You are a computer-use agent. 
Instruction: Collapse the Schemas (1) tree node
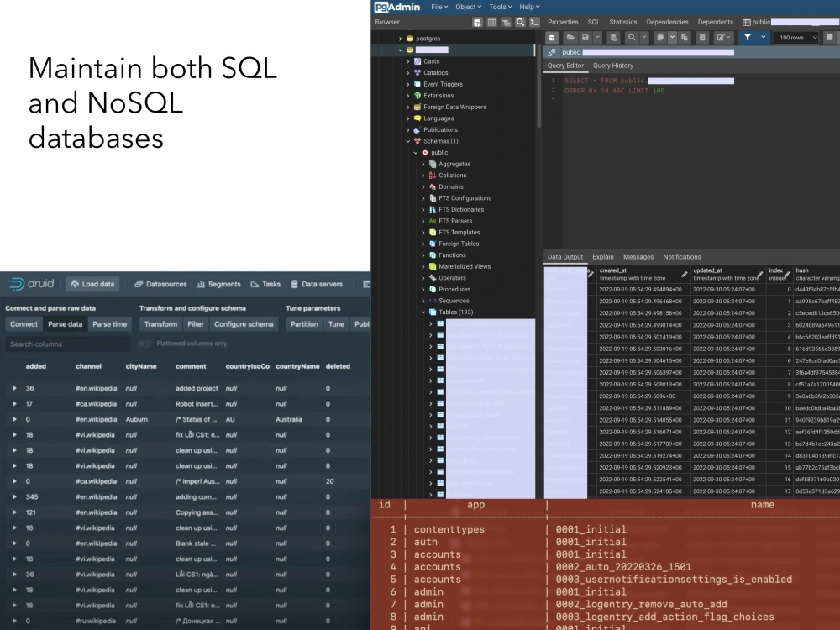[407, 141]
